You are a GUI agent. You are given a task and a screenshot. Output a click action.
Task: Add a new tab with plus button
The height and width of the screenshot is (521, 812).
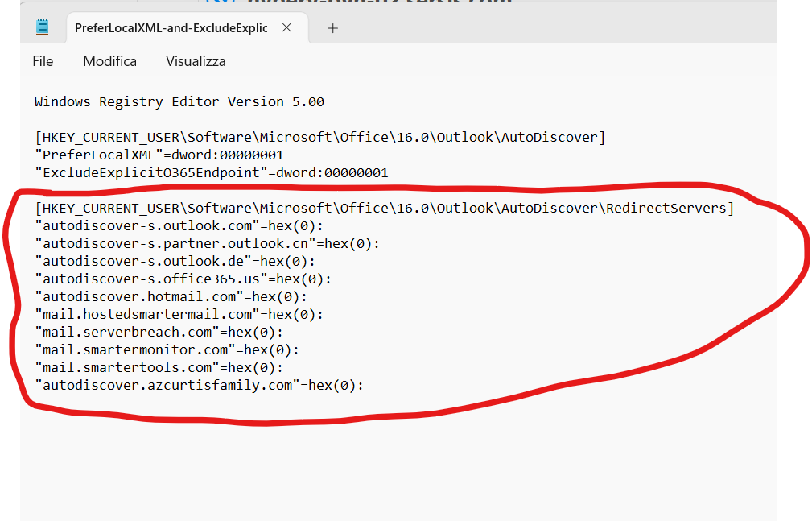[333, 28]
